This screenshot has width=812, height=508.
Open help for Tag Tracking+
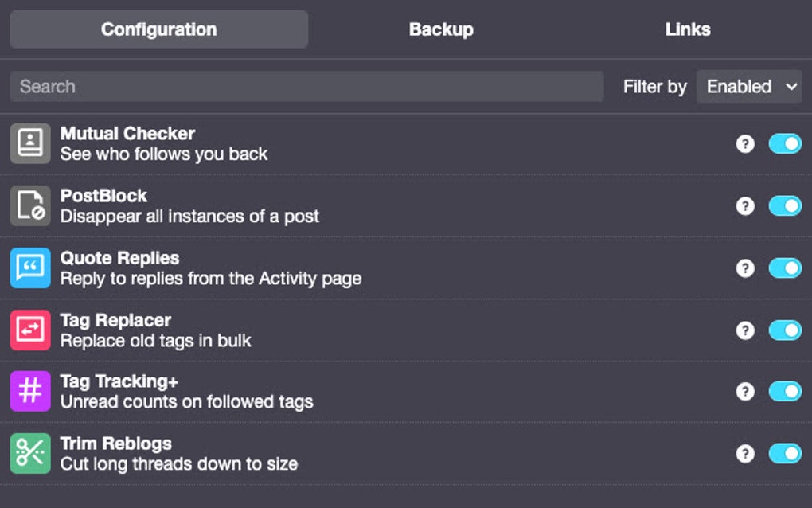745,391
